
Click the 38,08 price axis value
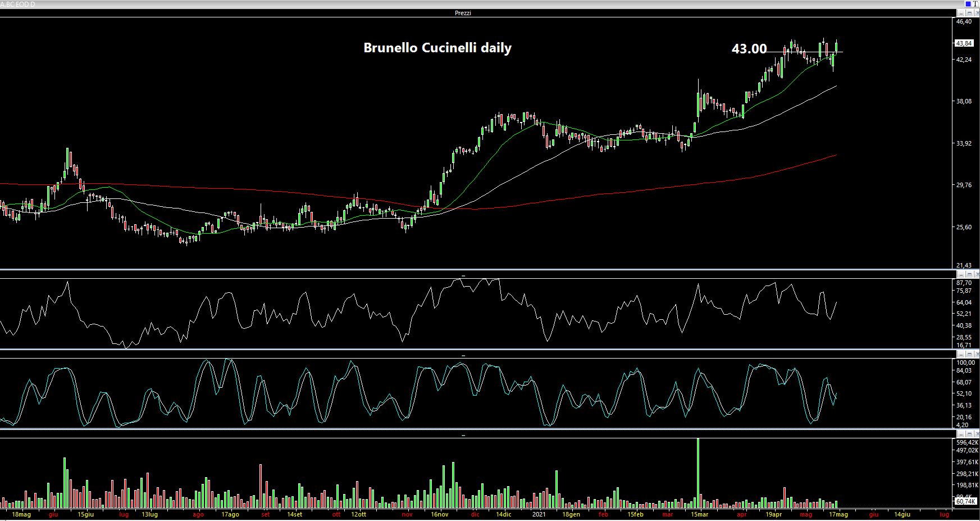(x=964, y=101)
